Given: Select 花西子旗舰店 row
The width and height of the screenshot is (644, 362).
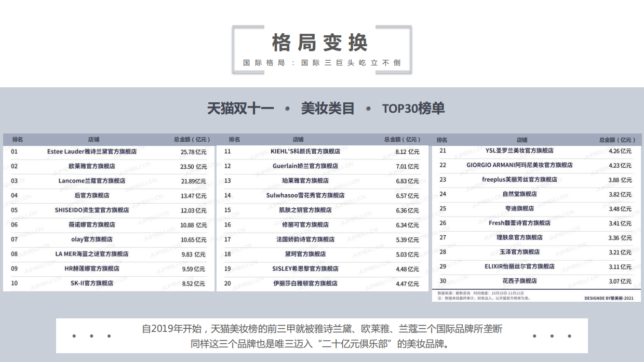Looking at the screenshot, I should 536,281.
